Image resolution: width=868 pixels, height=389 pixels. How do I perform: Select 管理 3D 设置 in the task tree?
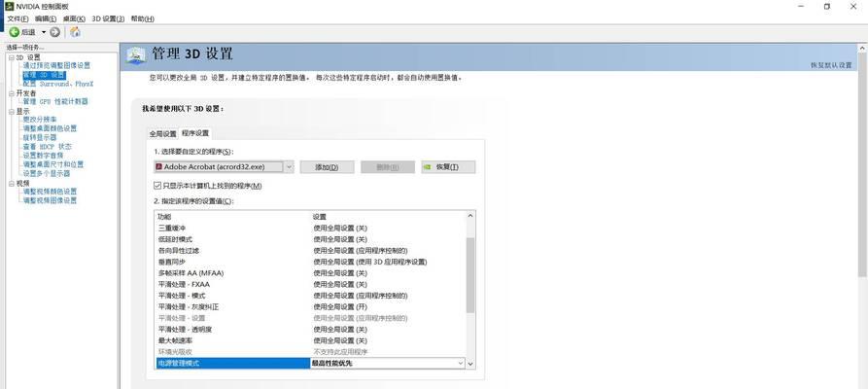[44, 74]
